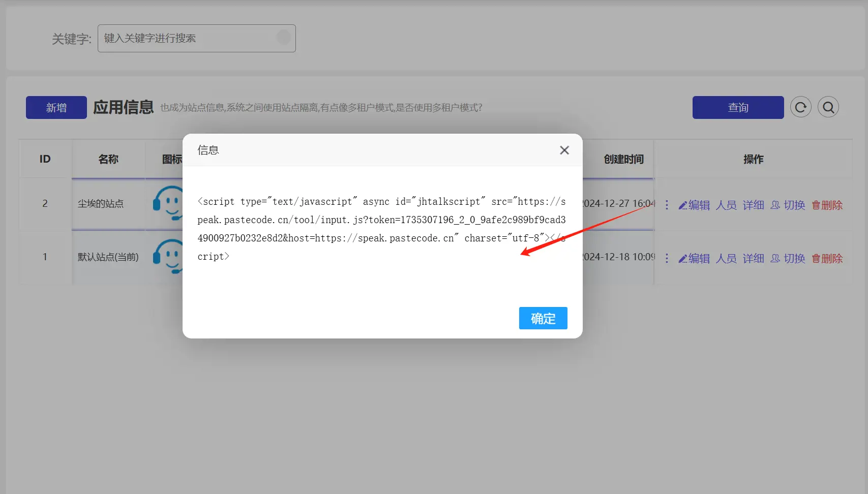Open 人员 for 默认站点(当前) row
The height and width of the screenshot is (494, 868).
click(x=726, y=258)
